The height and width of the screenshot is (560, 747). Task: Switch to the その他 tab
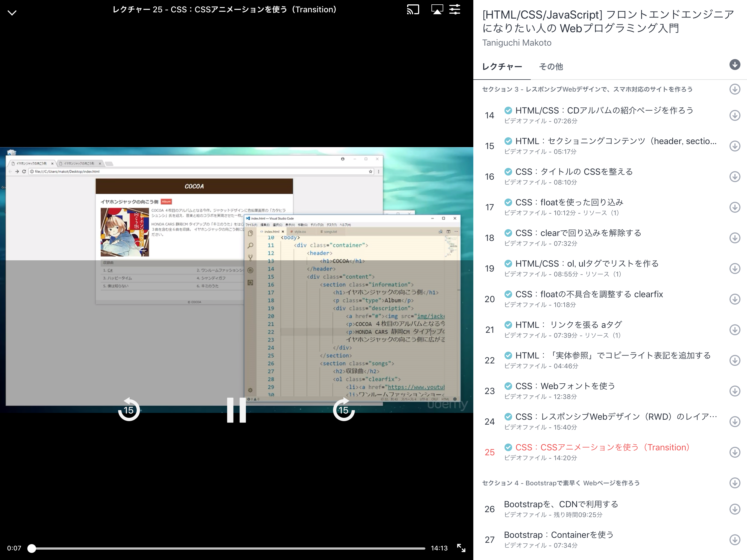(x=551, y=66)
